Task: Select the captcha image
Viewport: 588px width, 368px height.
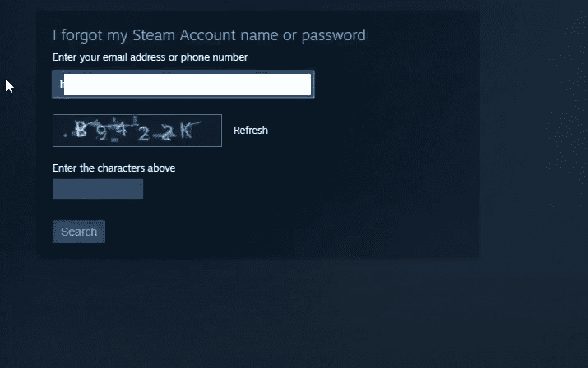Action: click(137, 131)
